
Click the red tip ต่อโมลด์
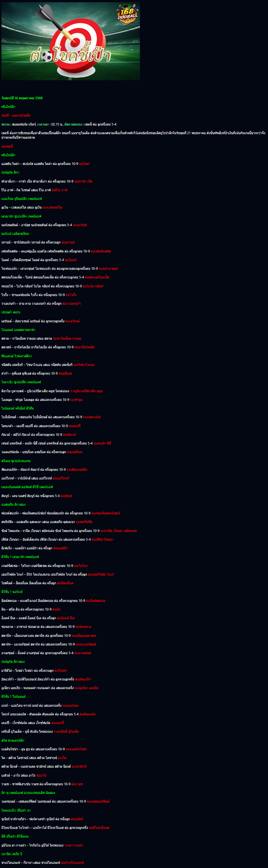coord(71,260)
